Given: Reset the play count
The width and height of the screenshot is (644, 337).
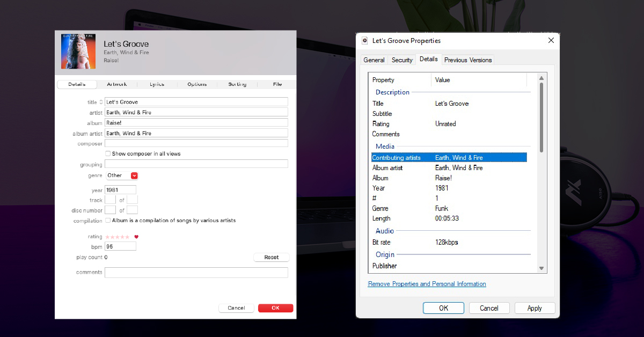Looking at the screenshot, I should (271, 258).
